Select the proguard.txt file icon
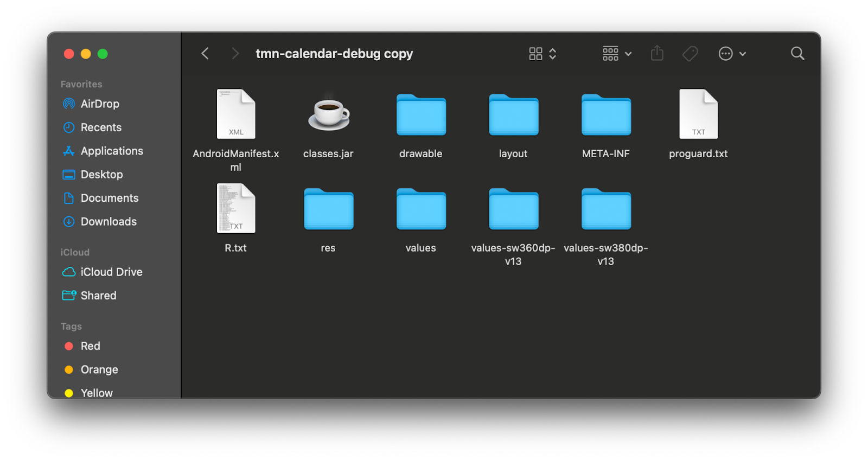 699,114
